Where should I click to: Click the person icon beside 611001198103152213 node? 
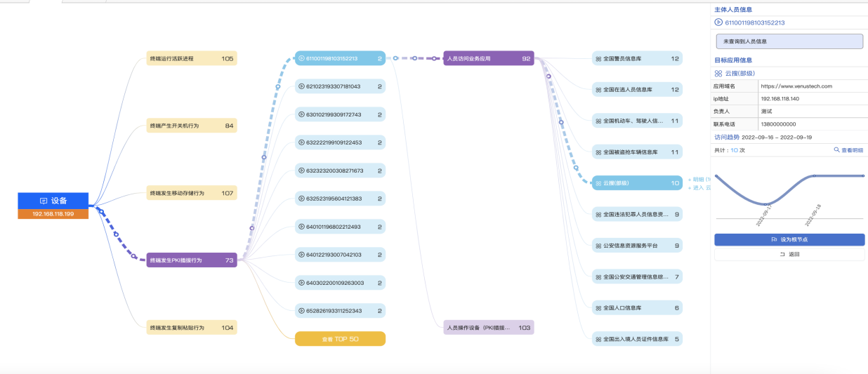[301, 59]
